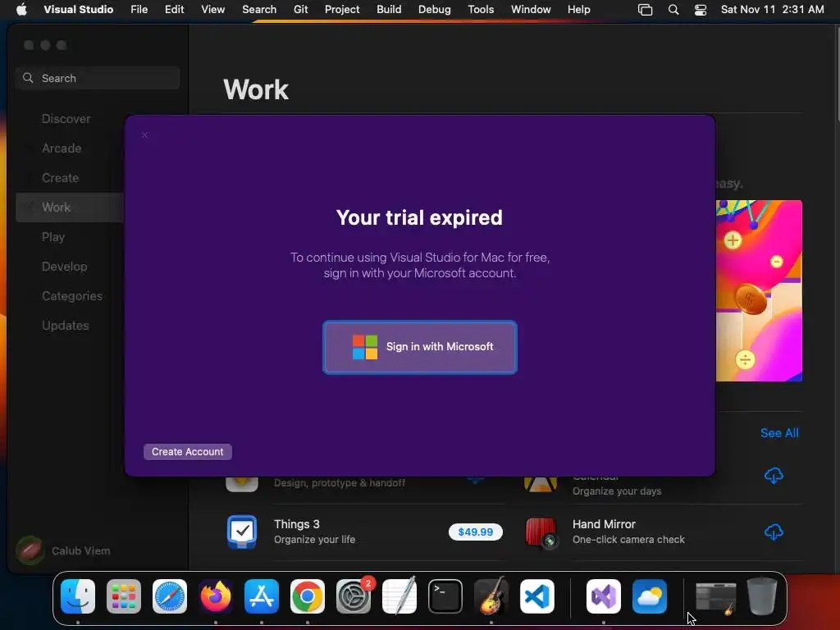The width and height of the screenshot is (840, 630).
Task: Open the Help menu
Action: pos(578,9)
